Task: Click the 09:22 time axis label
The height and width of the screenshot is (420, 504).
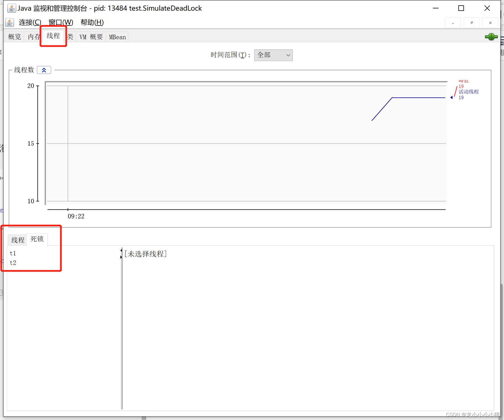Action: [76, 216]
